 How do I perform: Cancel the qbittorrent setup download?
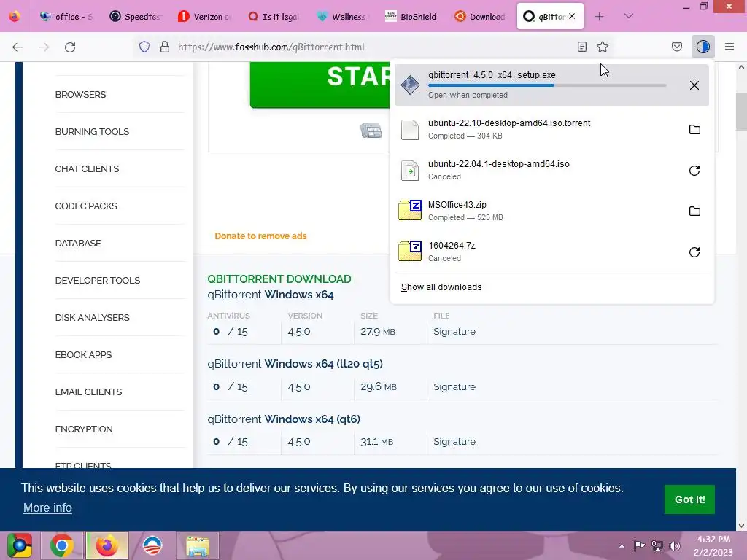(x=694, y=85)
